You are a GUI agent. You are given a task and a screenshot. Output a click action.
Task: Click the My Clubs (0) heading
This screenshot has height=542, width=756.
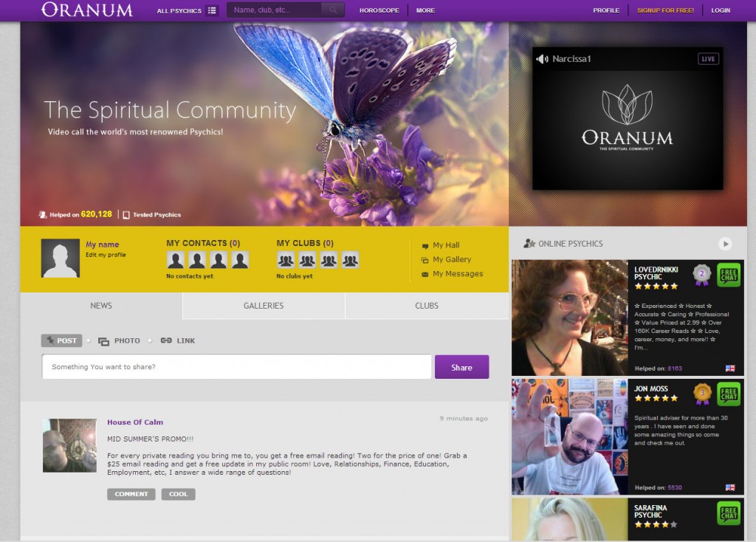point(305,243)
